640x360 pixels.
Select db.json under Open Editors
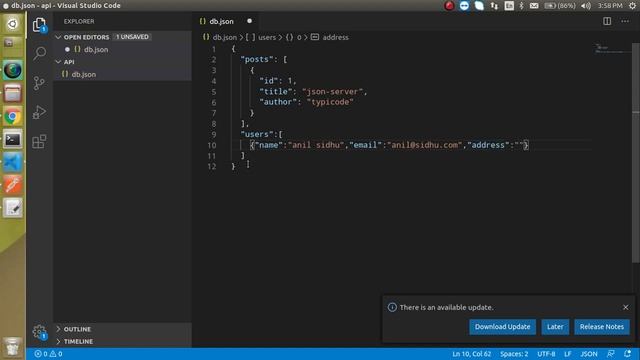96,49
